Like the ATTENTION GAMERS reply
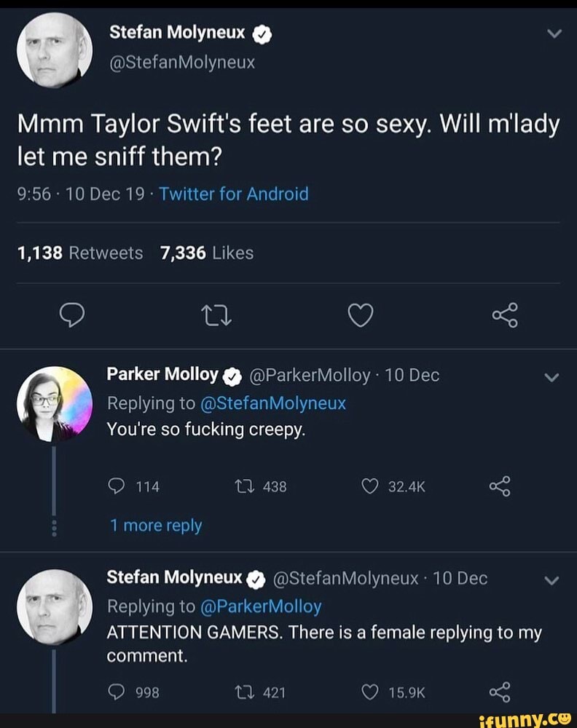 370,692
